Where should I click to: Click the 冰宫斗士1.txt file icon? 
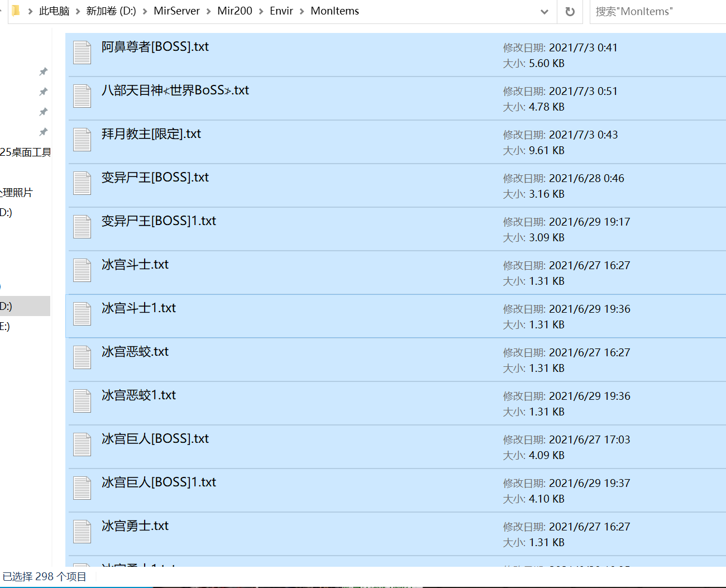pyautogui.click(x=82, y=314)
